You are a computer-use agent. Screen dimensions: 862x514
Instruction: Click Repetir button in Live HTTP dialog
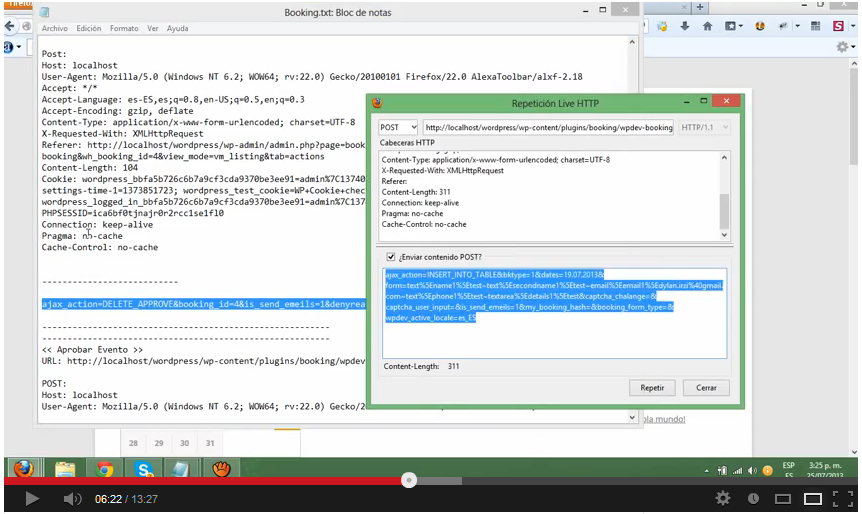click(652, 388)
